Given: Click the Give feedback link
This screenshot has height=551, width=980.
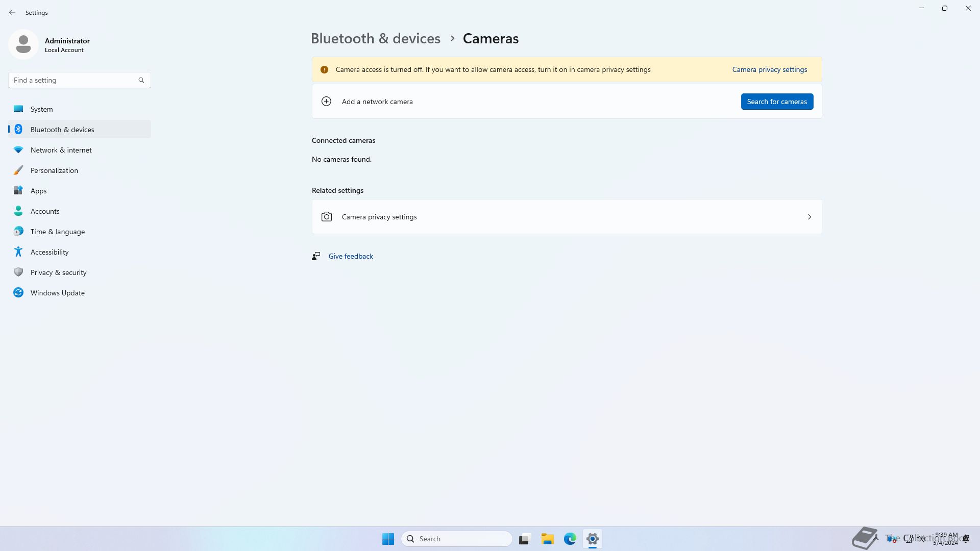Looking at the screenshot, I should coord(351,256).
